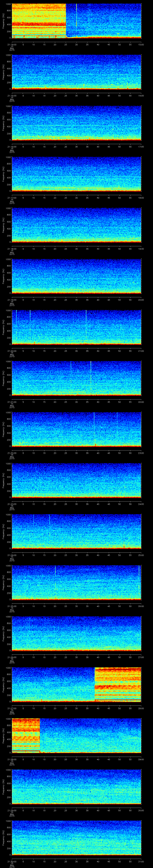
Task: Click the 21:21:00 start time label
Action: pos(12,402)
